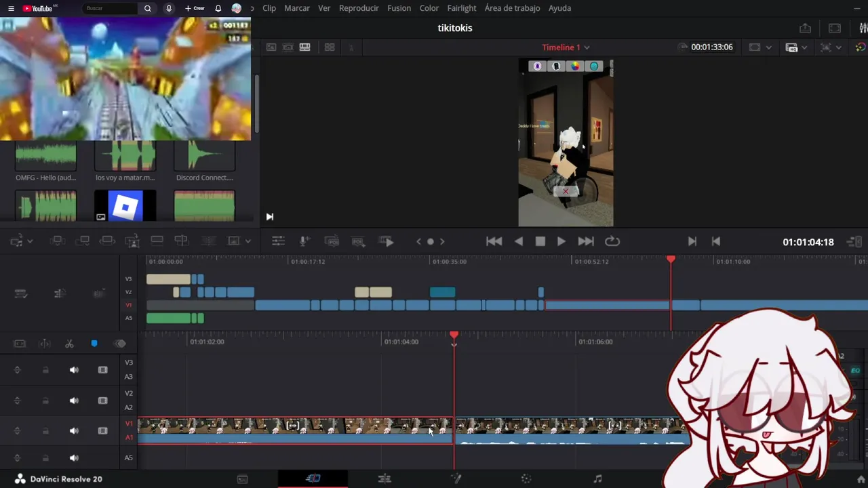Click the media pool vertical scrollbar

[x=256, y=103]
